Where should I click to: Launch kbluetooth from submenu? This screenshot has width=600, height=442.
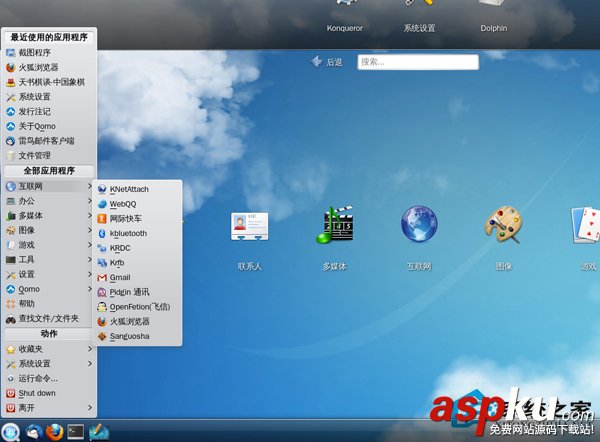pyautogui.click(x=137, y=233)
